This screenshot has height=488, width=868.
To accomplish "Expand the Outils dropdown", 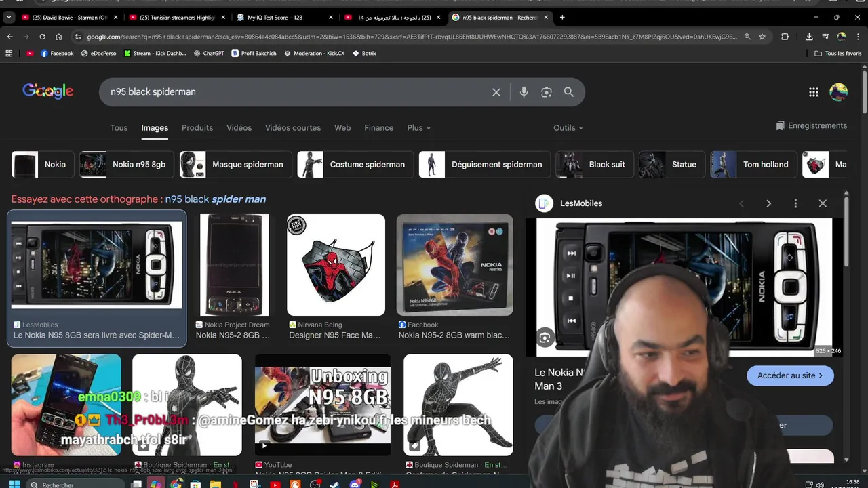I will coord(568,127).
